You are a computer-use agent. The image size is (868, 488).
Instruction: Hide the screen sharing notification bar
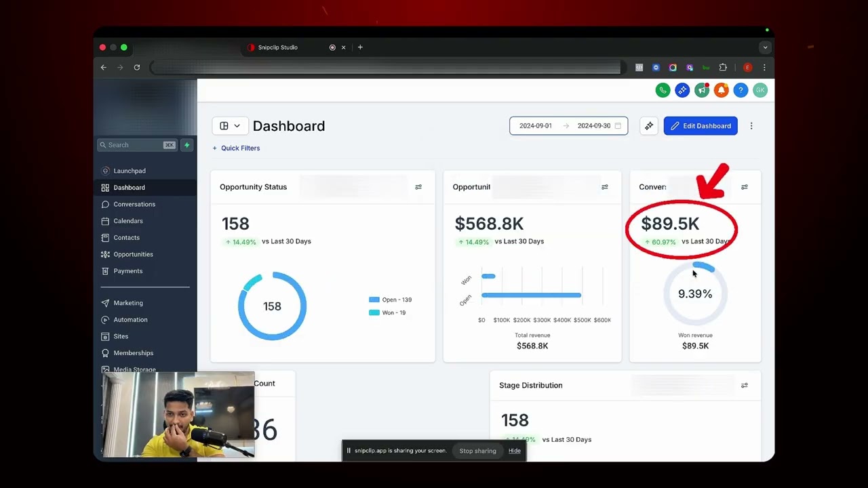(515, 451)
